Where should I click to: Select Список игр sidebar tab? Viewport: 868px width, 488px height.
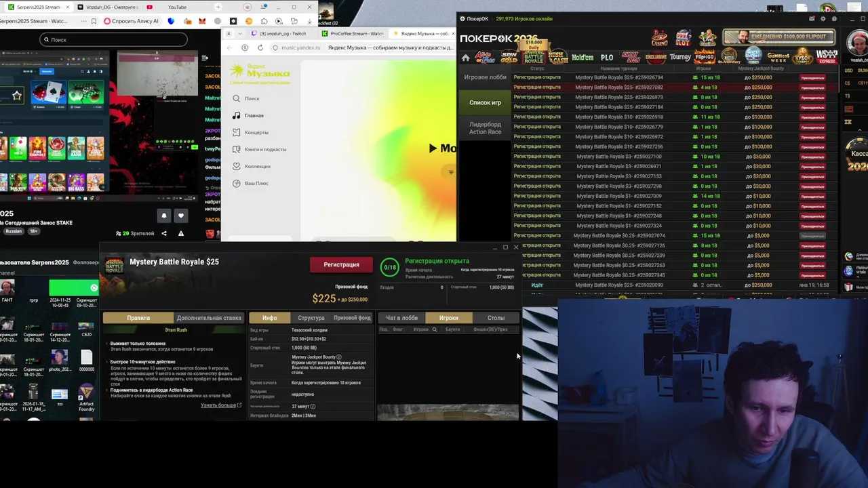tap(485, 102)
